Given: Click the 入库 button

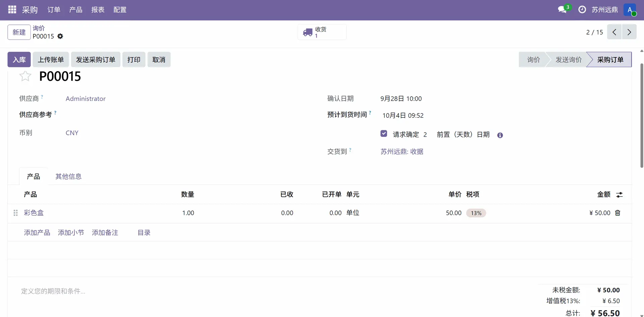Looking at the screenshot, I should (x=19, y=60).
